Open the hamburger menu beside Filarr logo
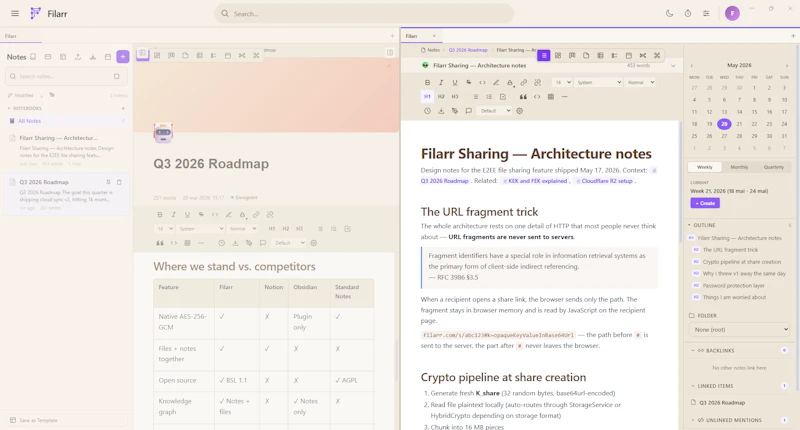 [x=15, y=14]
